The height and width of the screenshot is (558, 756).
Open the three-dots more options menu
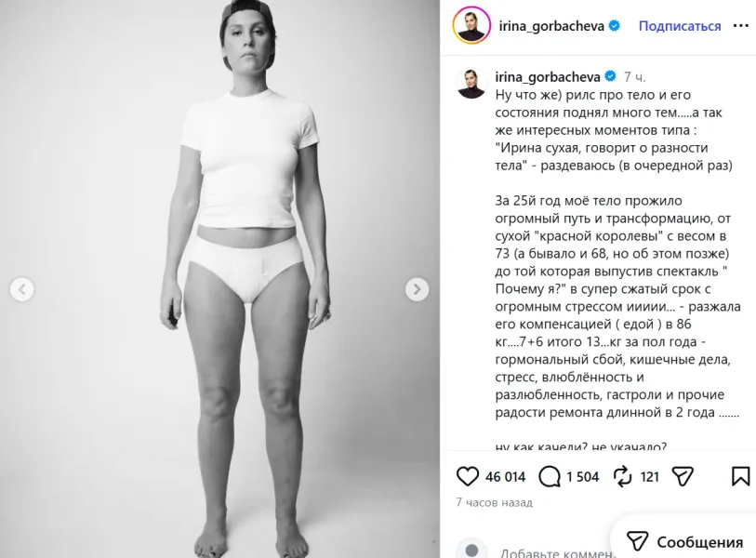[x=740, y=25]
